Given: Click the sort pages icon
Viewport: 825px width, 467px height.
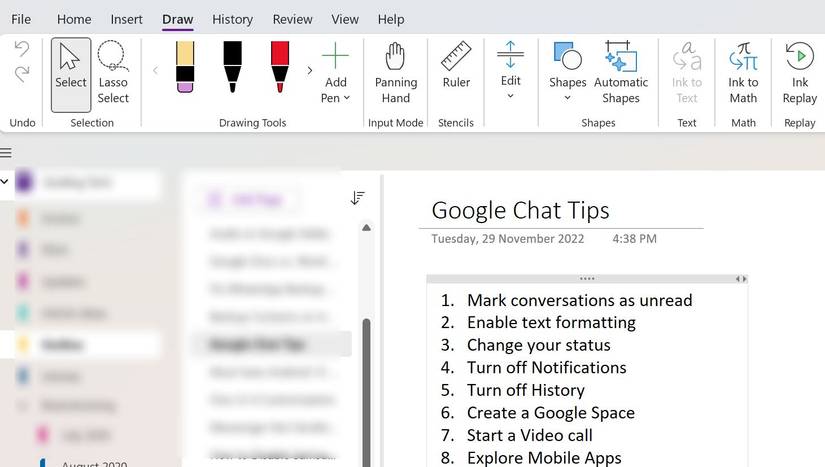Looking at the screenshot, I should pyautogui.click(x=357, y=198).
